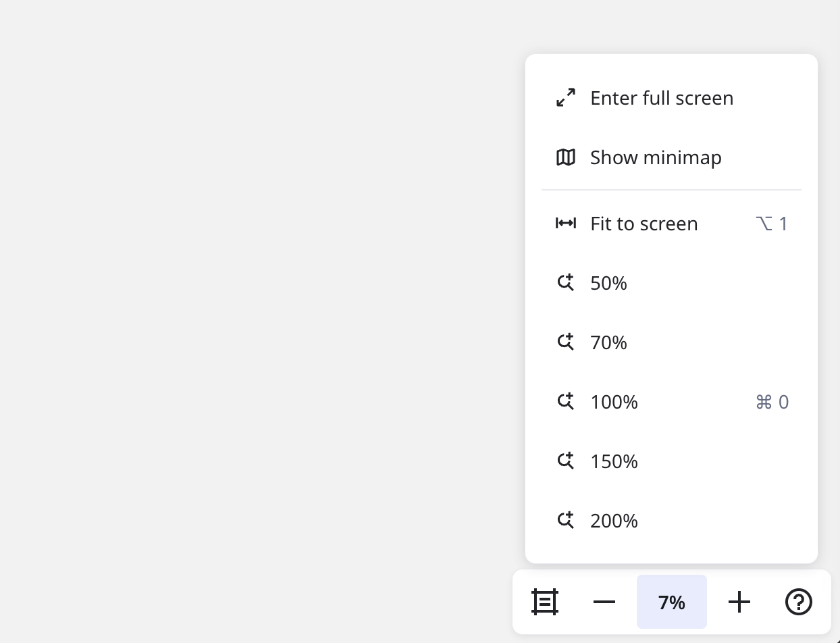
Task: Click the fit to screen width icon
Action: tap(566, 224)
